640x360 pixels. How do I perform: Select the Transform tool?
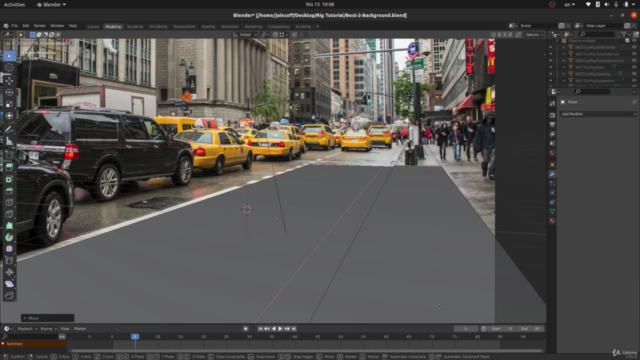[9, 116]
